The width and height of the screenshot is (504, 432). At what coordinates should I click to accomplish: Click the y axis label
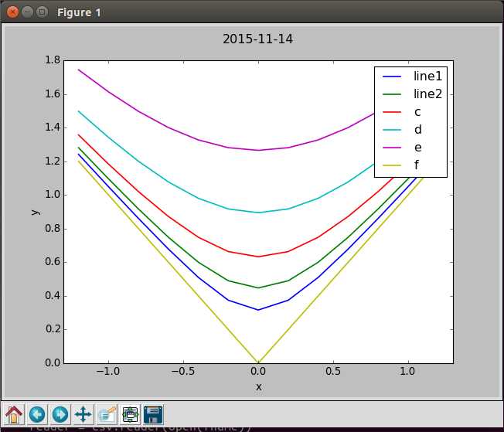[x=36, y=213]
